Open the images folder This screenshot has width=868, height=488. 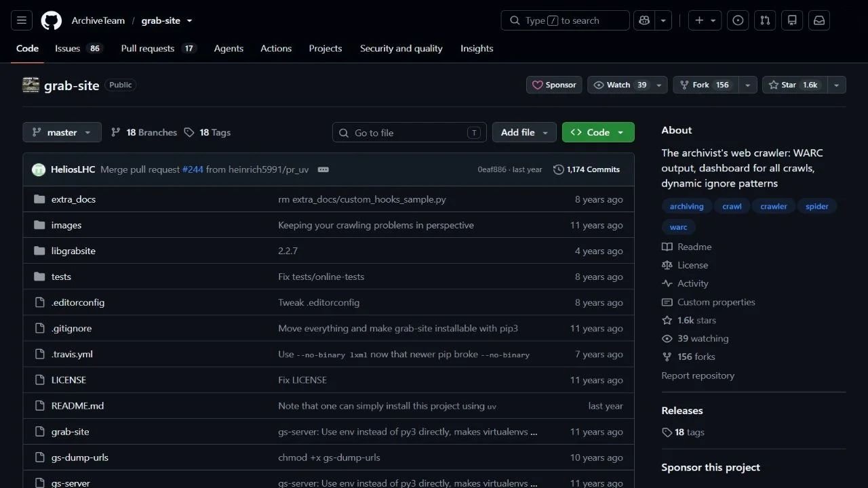(x=66, y=225)
